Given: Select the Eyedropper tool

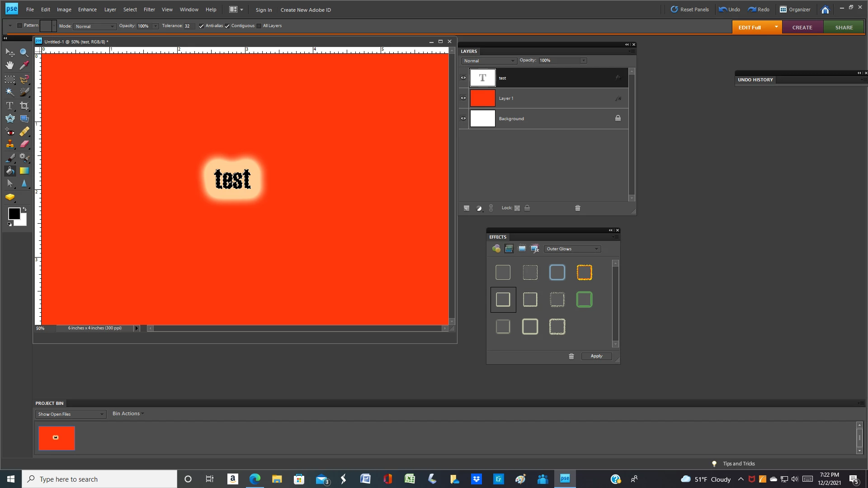Looking at the screenshot, I should tap(24, 66).
